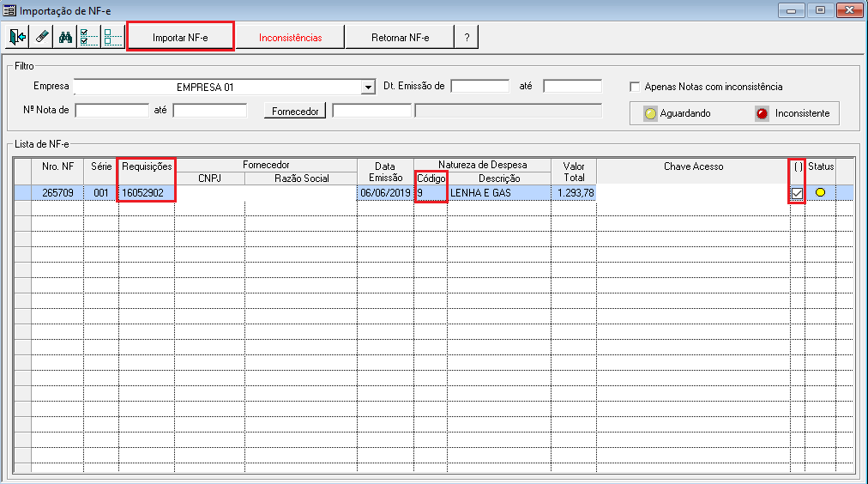Image resolution: width=868 pixels, height=484 pixels.
Task: Close the Importação de NF-e window
Action: [849, 10]
